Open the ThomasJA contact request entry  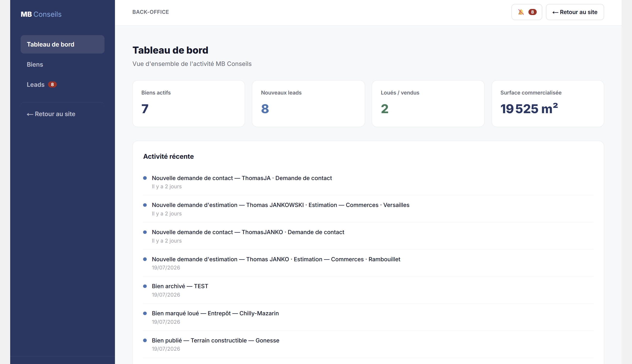(x=368, y=182)
